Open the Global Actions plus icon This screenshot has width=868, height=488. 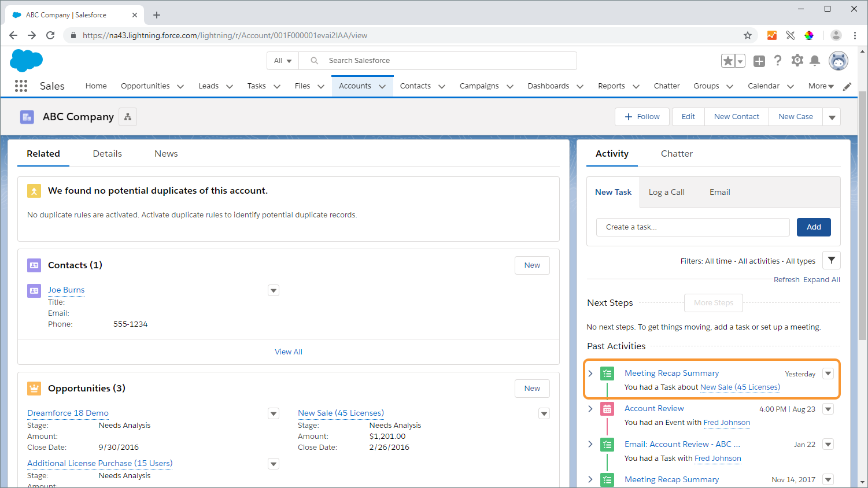tap(759, 61)
